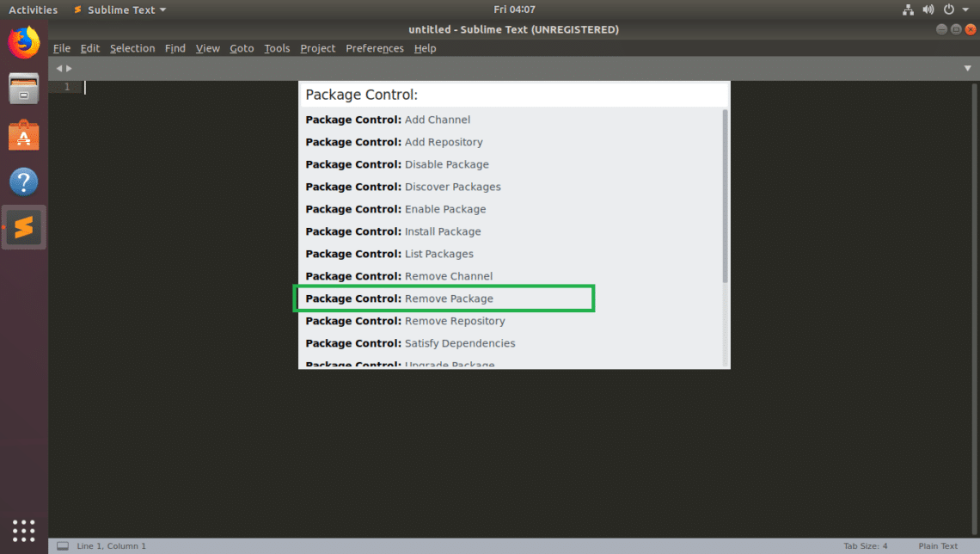The image size is (980, 554).
Task: Open Ubuntu Software from the dock
Action: point(24,136)
